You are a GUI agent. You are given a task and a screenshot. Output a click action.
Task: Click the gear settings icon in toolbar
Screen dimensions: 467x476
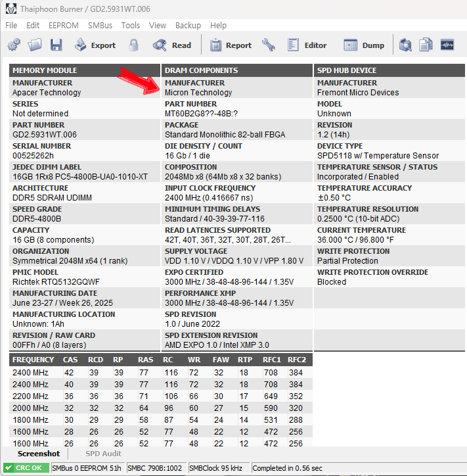coord(14,45)
